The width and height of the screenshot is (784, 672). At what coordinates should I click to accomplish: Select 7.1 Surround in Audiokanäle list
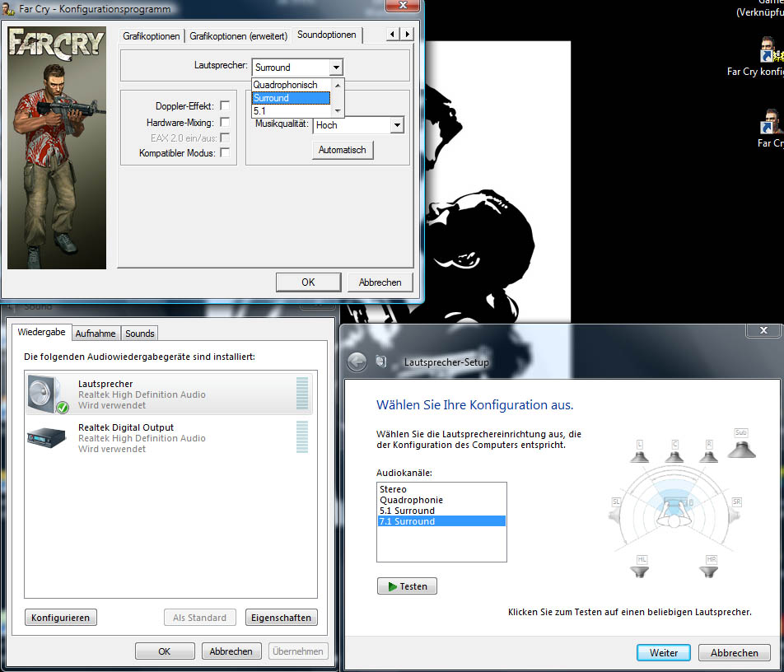click(441, 521)
